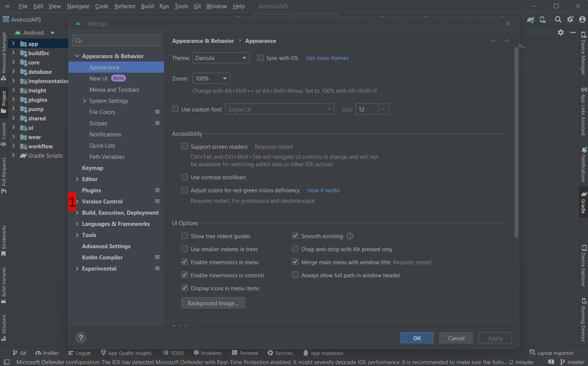Open the Zoom 100% dropdown

[211, 78]
